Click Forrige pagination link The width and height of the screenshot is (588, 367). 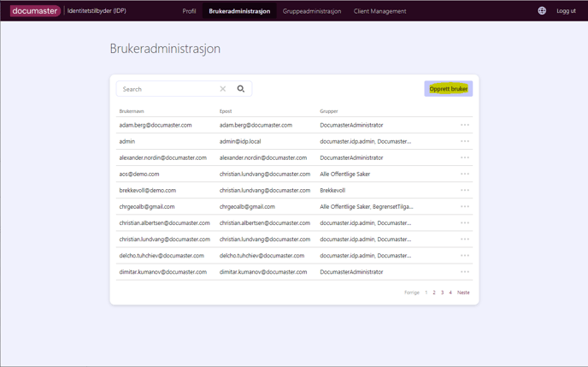412,293
